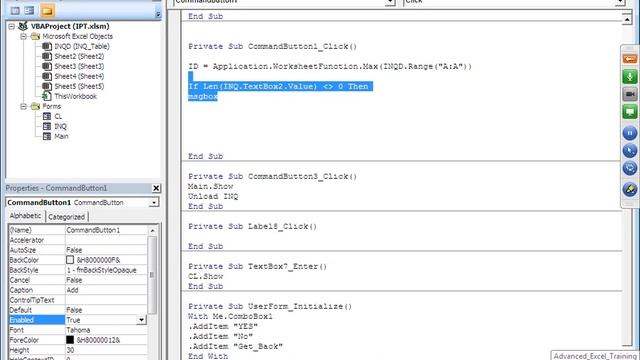Collapse the VBAProject (IPT.xlsm) node

pyautogui.click(x=12, y=27)
